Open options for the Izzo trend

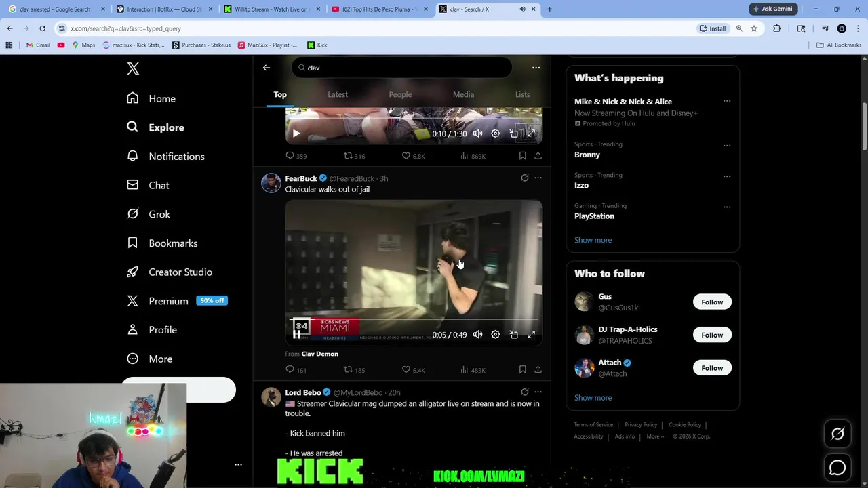[727, 176]
